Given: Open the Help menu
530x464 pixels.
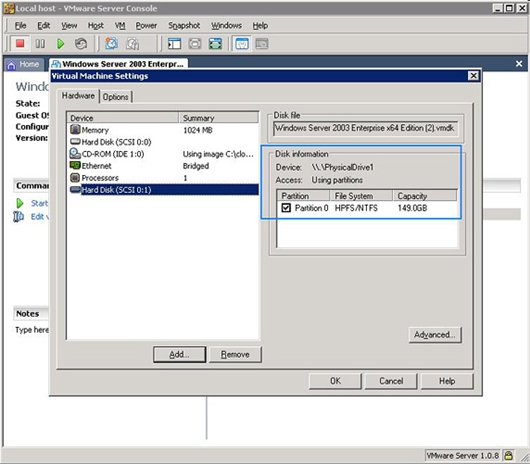Looking at the screenshot, I should coord(260,26).
